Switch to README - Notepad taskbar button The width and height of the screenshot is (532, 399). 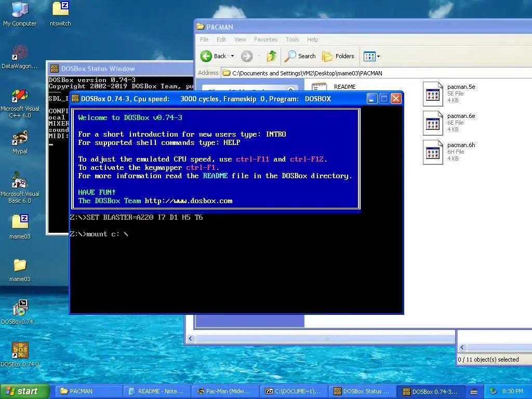click(x=156, y=392)
